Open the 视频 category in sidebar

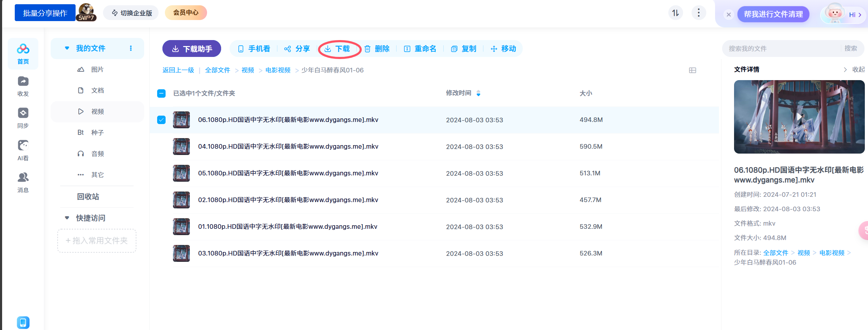point(97,112)
